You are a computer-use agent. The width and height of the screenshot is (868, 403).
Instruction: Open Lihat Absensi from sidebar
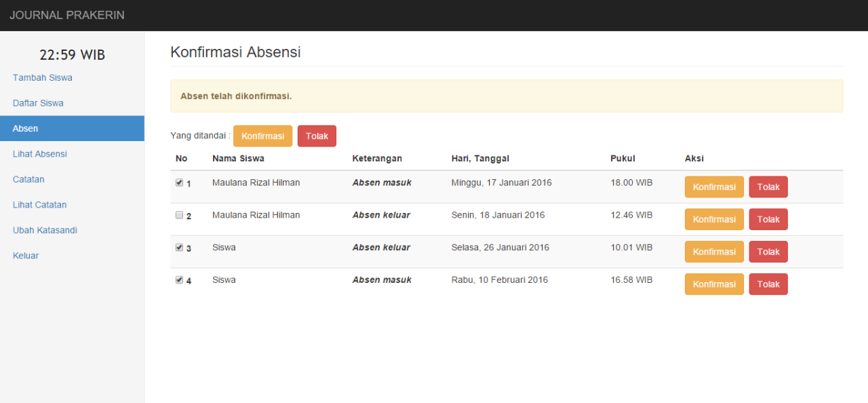[x=39, y=154]
